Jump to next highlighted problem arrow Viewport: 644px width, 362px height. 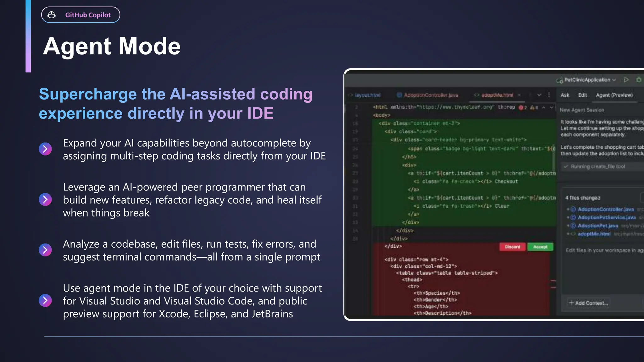[x=551, y=107]
